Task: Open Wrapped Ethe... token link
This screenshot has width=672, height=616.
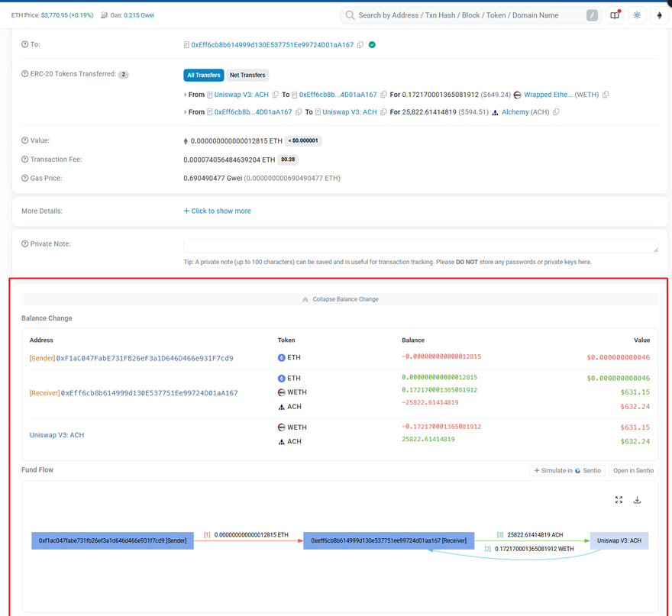Action: pyautogui.click(x=548, y=95)
